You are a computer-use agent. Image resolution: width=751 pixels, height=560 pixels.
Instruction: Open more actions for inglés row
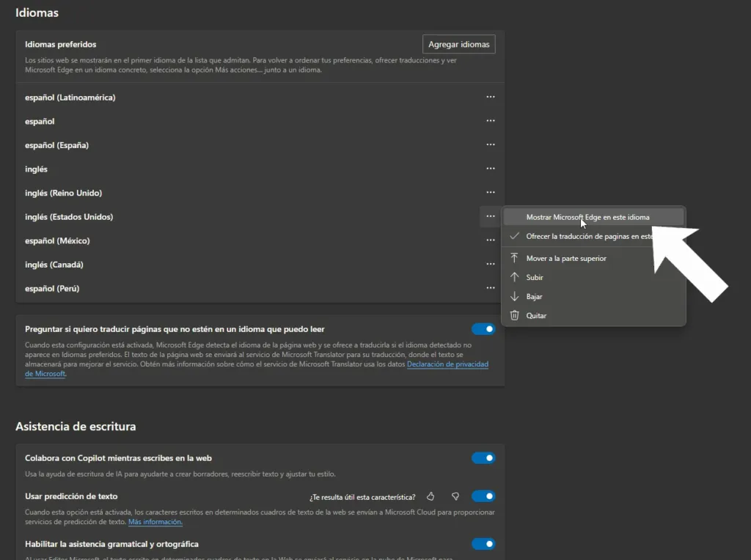(491, 169)
